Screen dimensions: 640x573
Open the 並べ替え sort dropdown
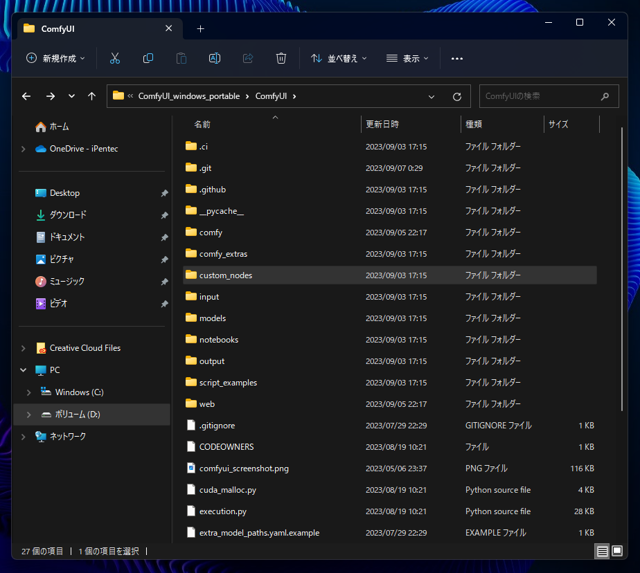pos(339,58)
